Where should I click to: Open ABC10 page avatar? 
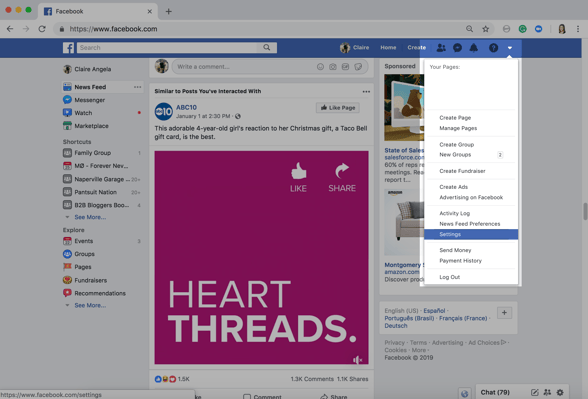[164, 111]
